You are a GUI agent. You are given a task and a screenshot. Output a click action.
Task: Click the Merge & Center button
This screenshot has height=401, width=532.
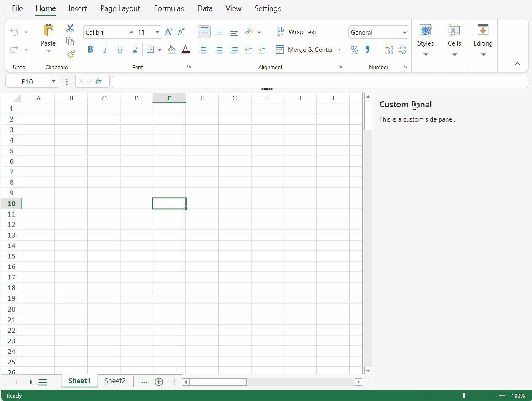coord(304,50)
